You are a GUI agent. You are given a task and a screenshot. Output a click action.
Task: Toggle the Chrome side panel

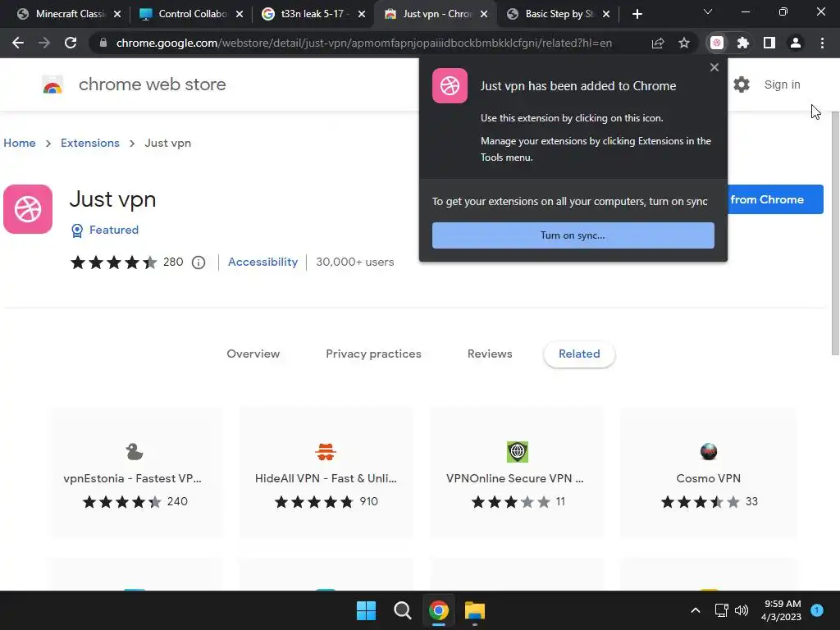(x=769, y=43)
